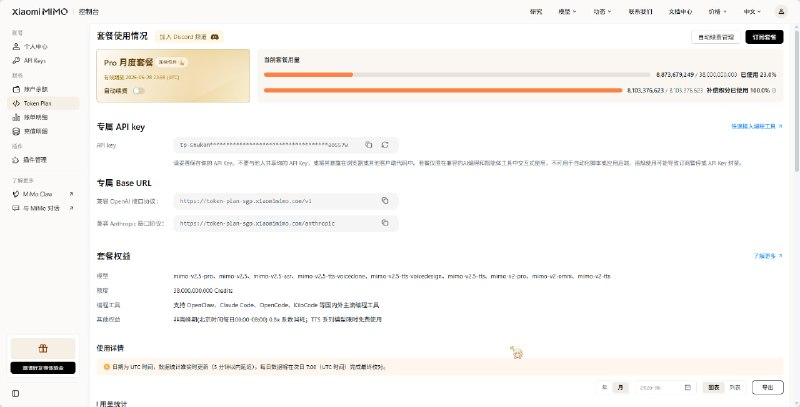Click the mimo-v2-omni model name
This screenshot has width=800, height=407.
pyautogui.click(x=553, y=276)
